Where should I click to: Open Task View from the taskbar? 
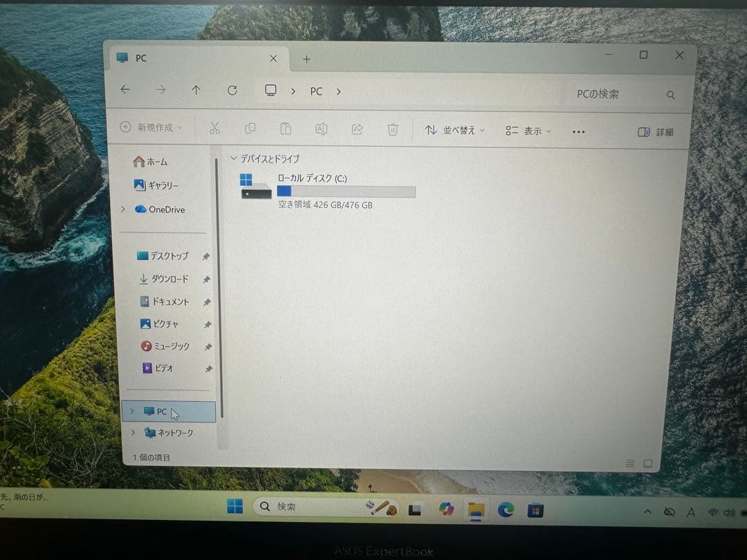[415, 510]
